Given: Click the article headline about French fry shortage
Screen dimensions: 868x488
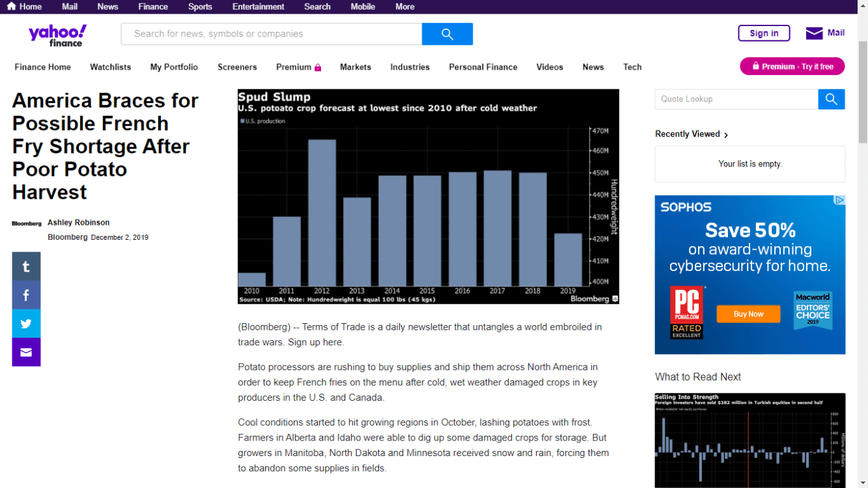Looking at the screenshot, I should [105, 147].
